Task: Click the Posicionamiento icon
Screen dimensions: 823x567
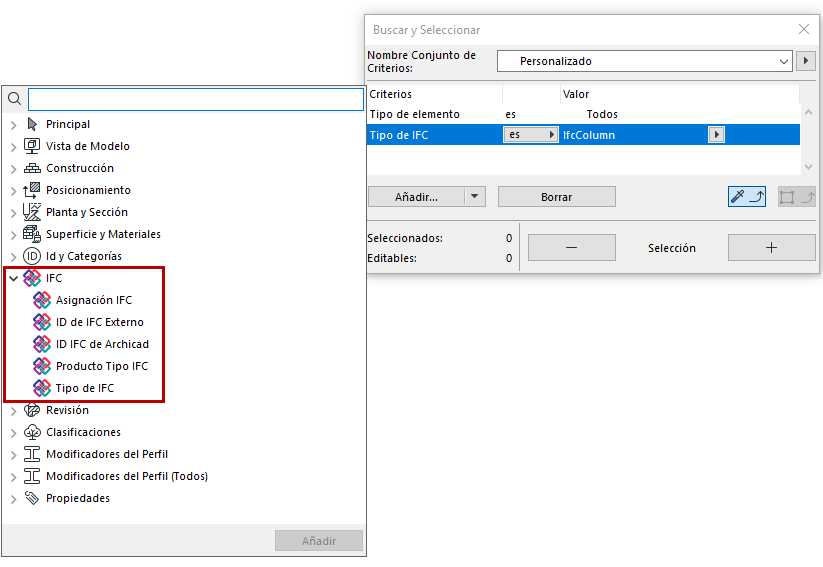Action: tap(32, 190)
